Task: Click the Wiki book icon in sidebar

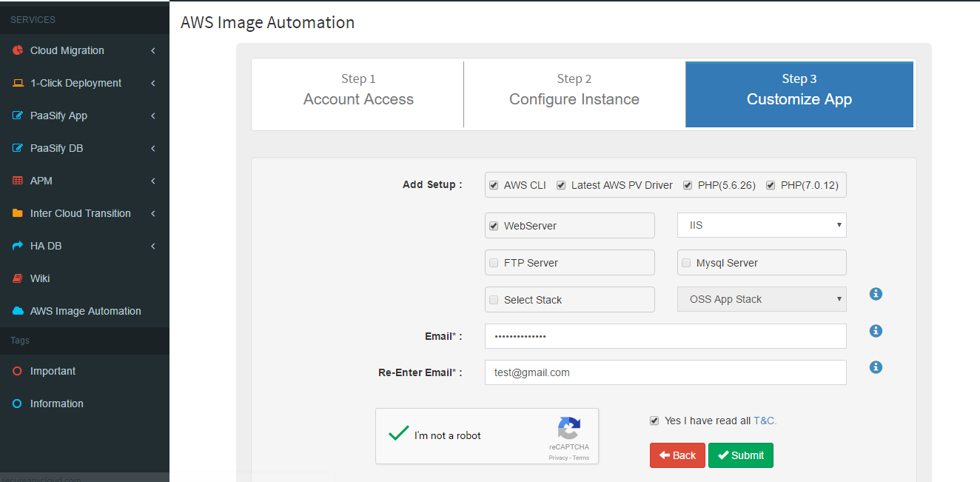Action: (18, 278)
